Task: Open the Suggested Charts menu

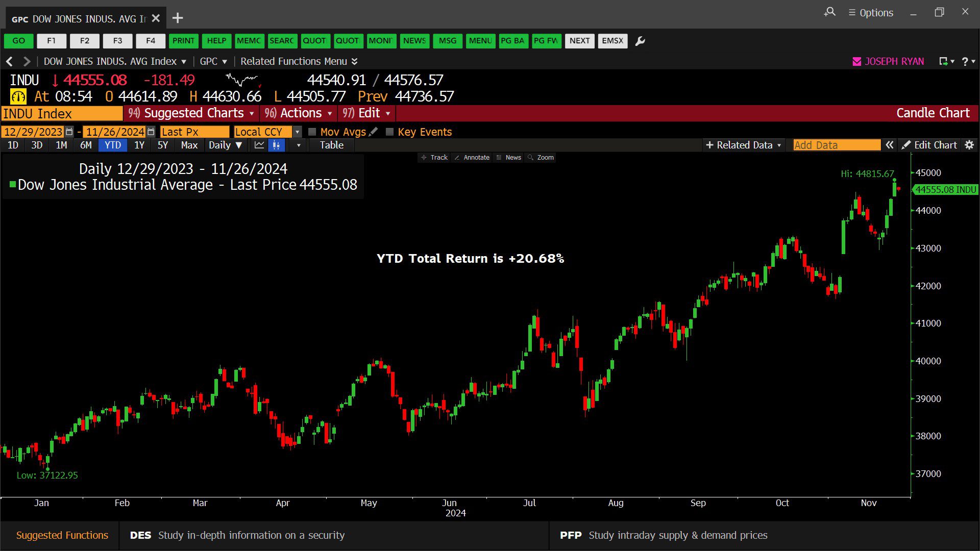Action: (x=191, y=113)
